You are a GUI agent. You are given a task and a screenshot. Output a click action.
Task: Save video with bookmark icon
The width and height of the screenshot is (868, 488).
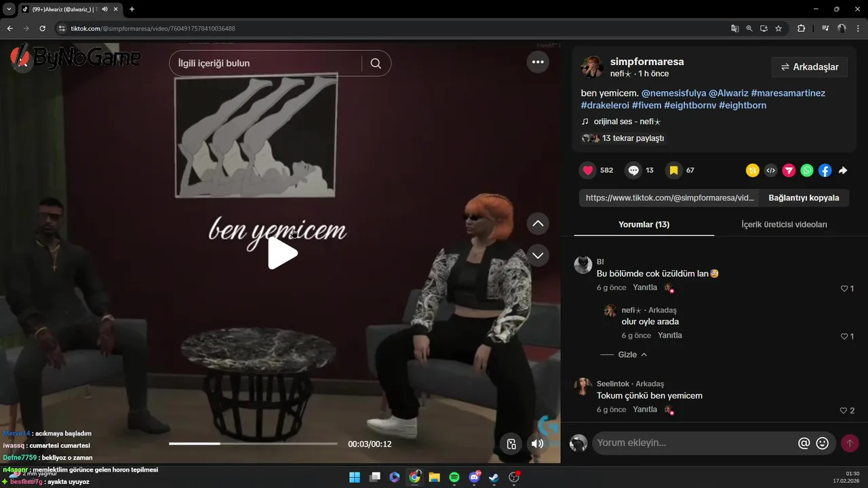(673, 170)
